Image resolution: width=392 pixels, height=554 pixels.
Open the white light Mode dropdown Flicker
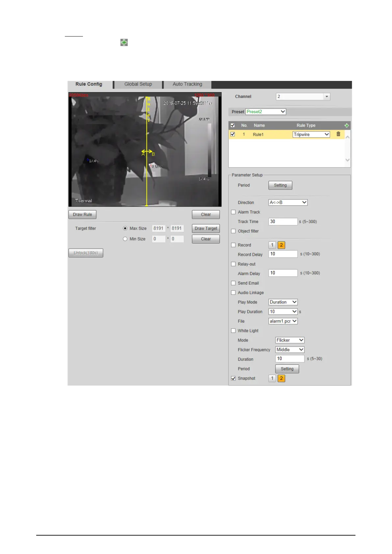pyautogui.click(x=290, y=340)
